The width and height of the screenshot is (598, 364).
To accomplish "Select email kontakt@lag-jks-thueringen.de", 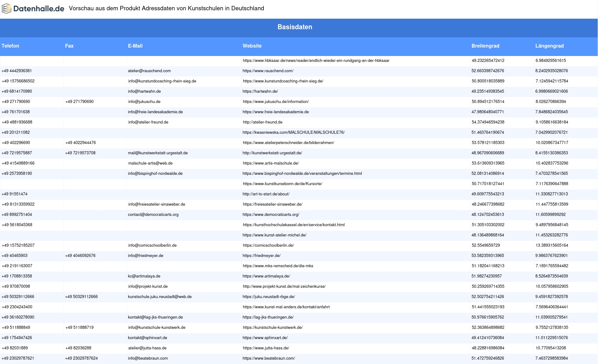I will 155,317.
